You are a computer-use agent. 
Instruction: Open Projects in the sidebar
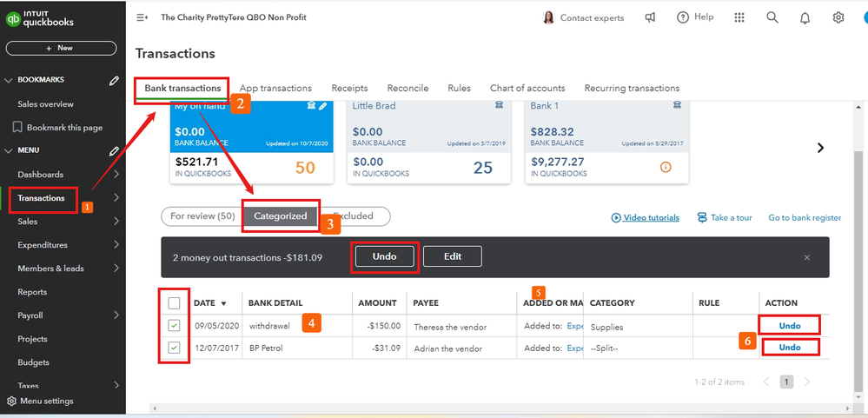pos(33,339)
